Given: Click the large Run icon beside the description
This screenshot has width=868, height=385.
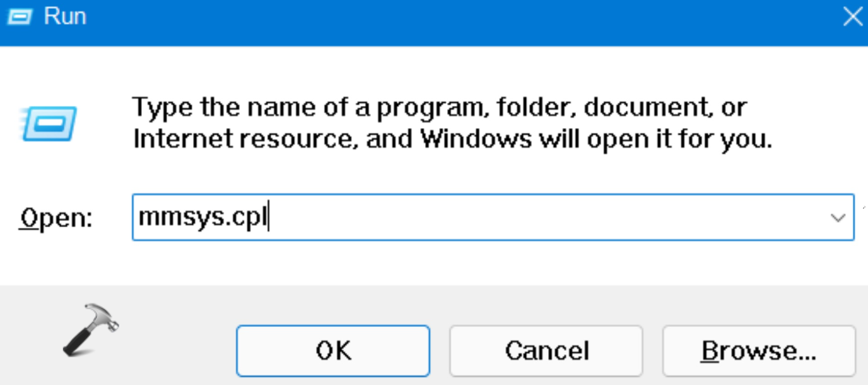Looking at the screenshot, I should (x=48, y=122).
